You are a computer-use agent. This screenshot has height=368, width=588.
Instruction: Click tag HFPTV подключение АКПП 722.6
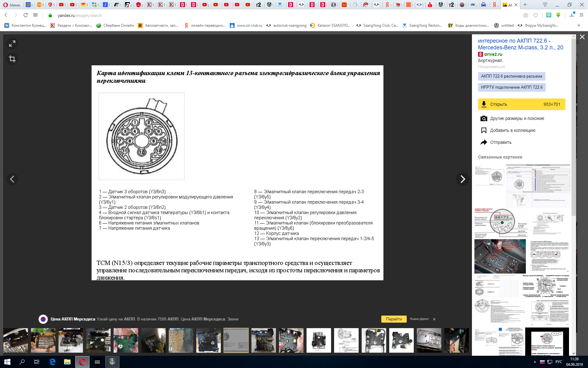[x=511, y=87]
